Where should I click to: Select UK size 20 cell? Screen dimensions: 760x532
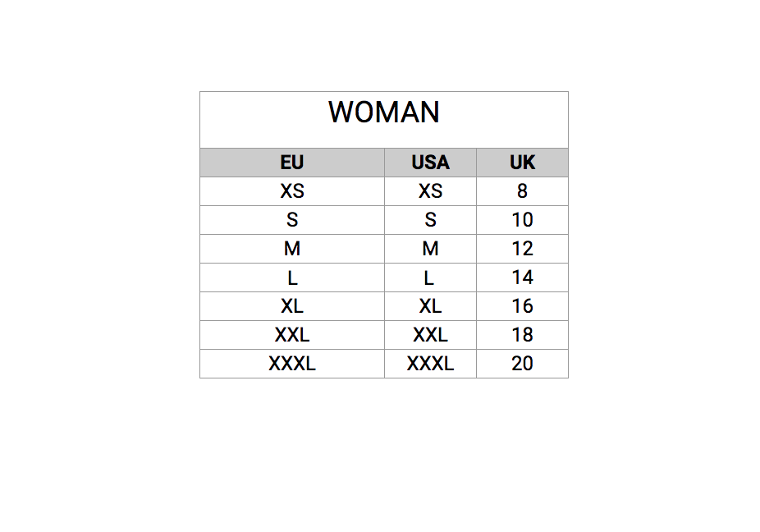(x=522, y=364)
